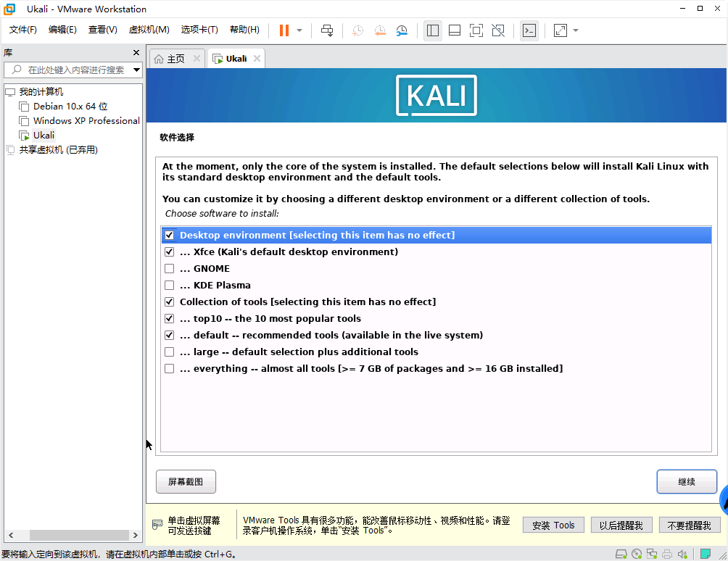Close the Ukali tab
This screenshot has width=728, height=561.
click(x=257, y=59)
